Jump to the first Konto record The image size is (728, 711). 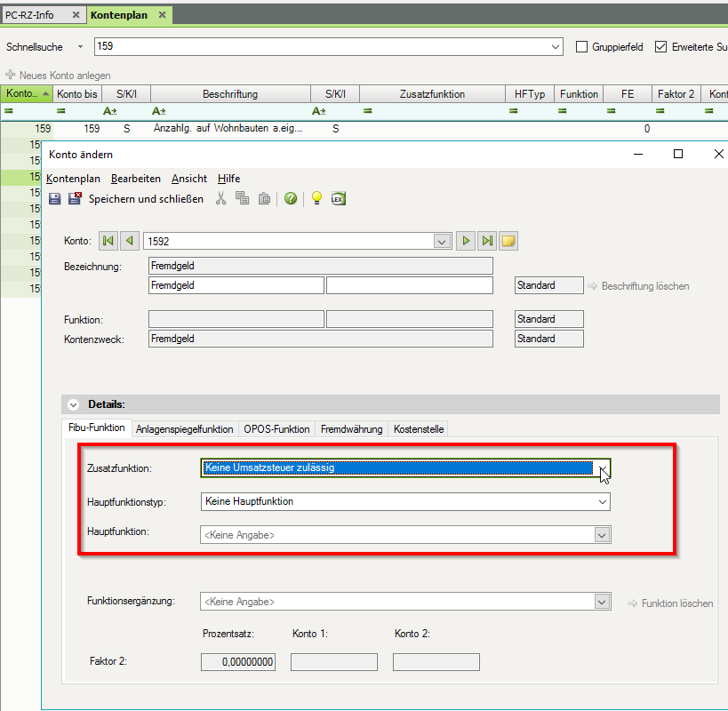click(x=108, y=241)
